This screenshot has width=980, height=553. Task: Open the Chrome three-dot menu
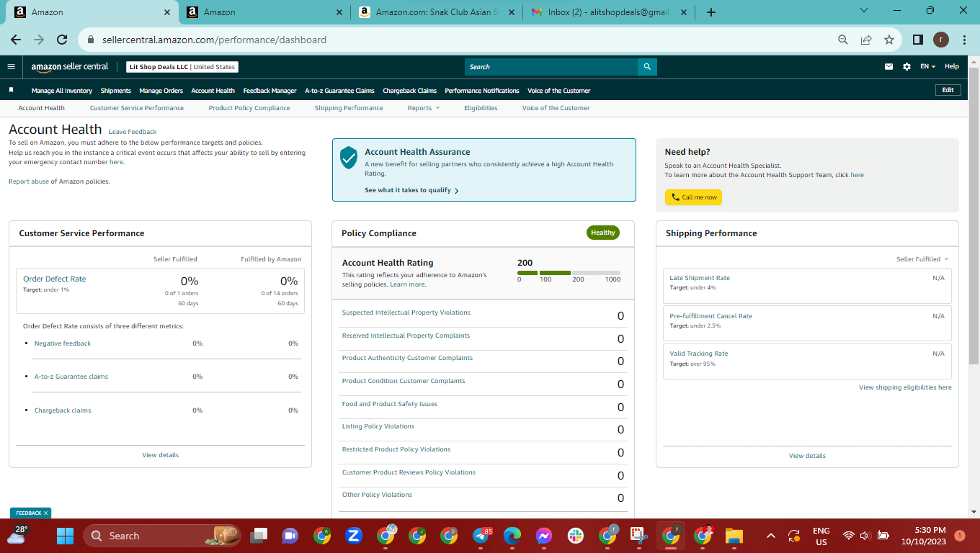coord(965,40)
